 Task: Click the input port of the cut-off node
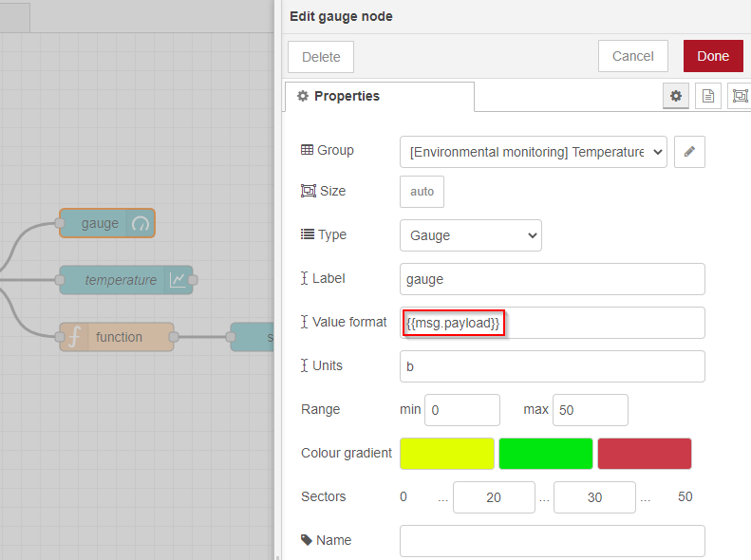(x=231, y=337)
